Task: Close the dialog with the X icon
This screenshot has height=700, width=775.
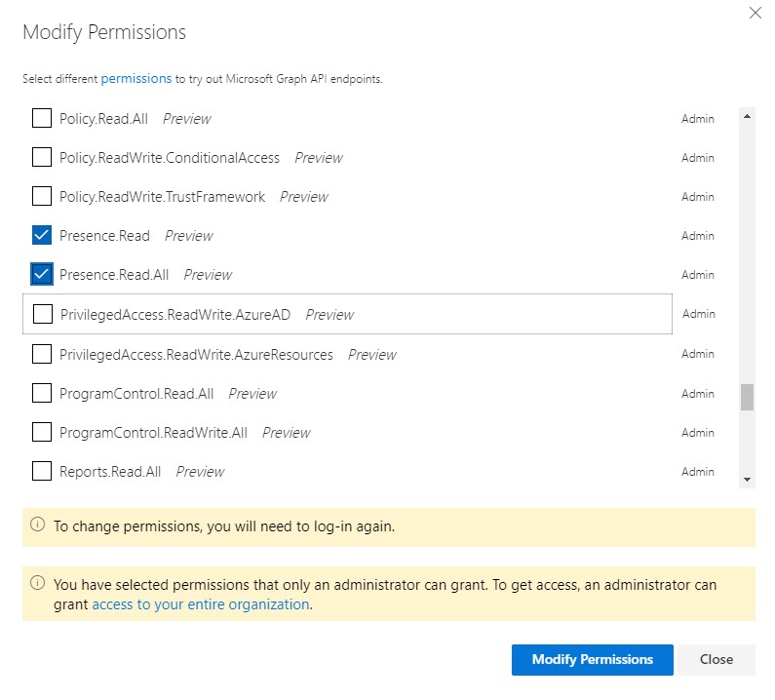Action: (754, 13)
